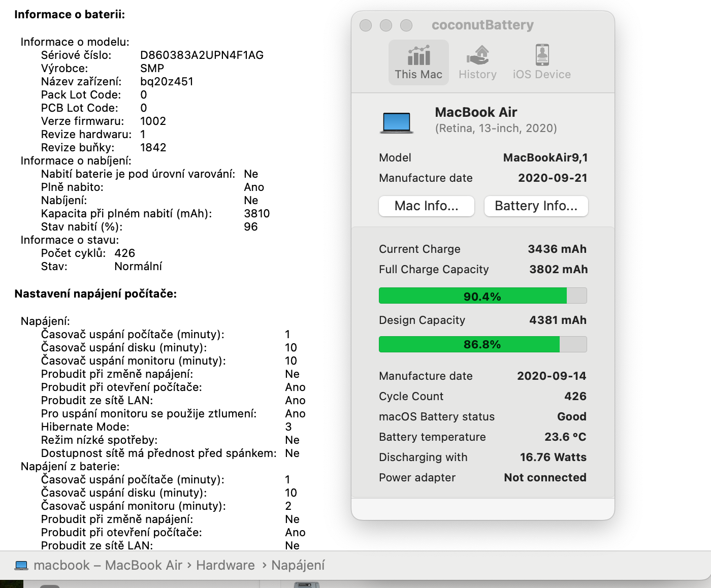Select the battery state value "Normální"

(x=139, y=267)
